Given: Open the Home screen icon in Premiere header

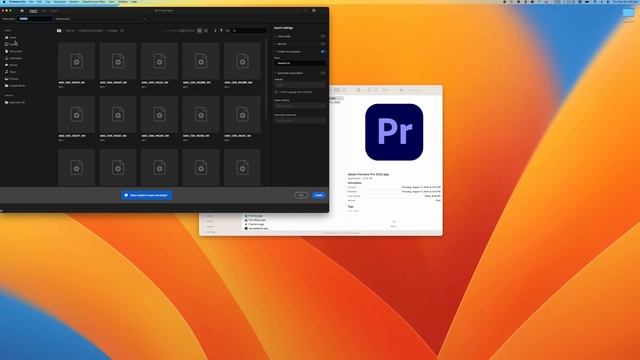Looking at the screenshot, I should [x=22, y=11].
